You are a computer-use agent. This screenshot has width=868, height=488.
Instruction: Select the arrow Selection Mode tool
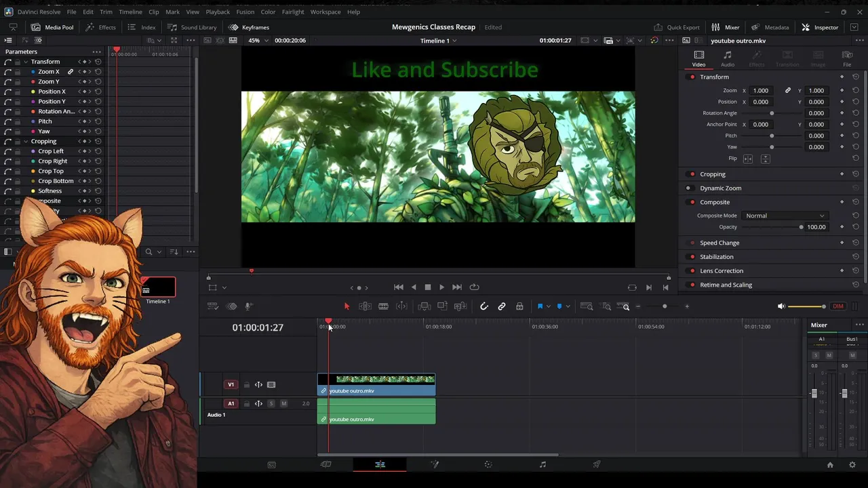347,306
